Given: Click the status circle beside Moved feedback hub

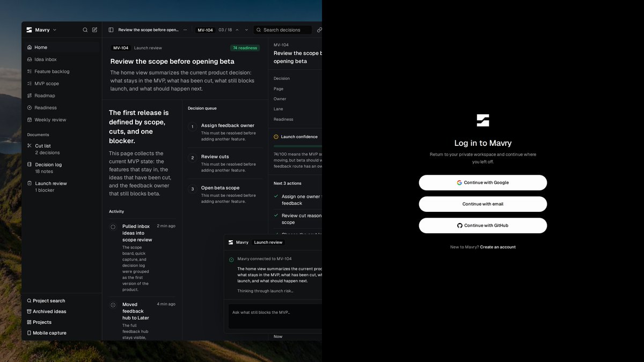Looking at the screenshot, I should (113, 305).
